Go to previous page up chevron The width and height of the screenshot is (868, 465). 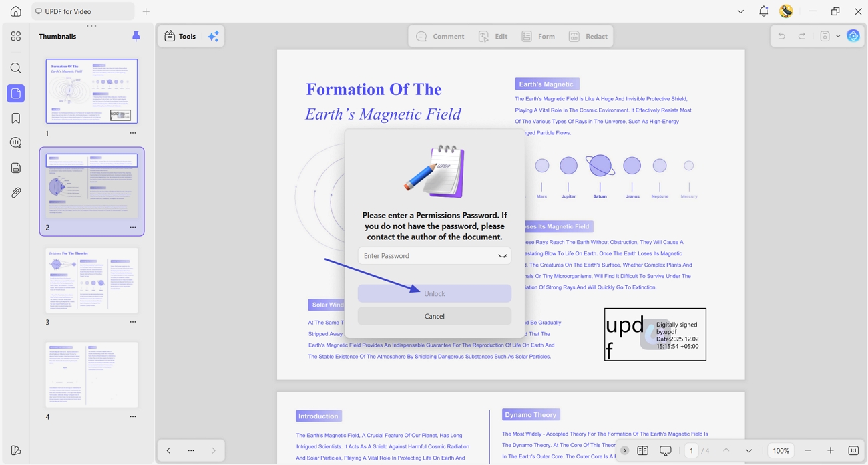[726, 451]
